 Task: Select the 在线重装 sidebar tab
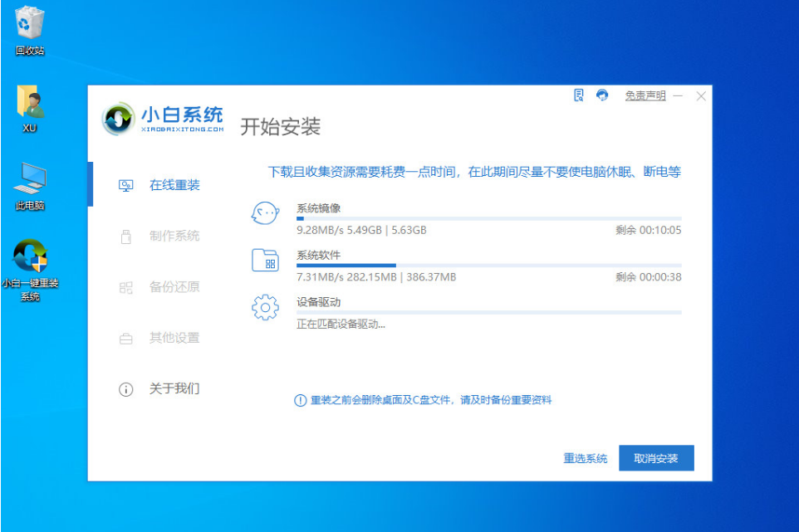[174, 185]
